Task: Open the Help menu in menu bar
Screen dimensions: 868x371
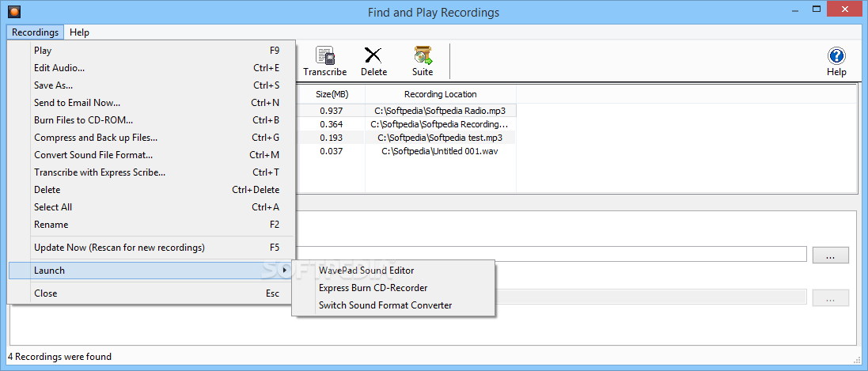Action: (80, 32)
